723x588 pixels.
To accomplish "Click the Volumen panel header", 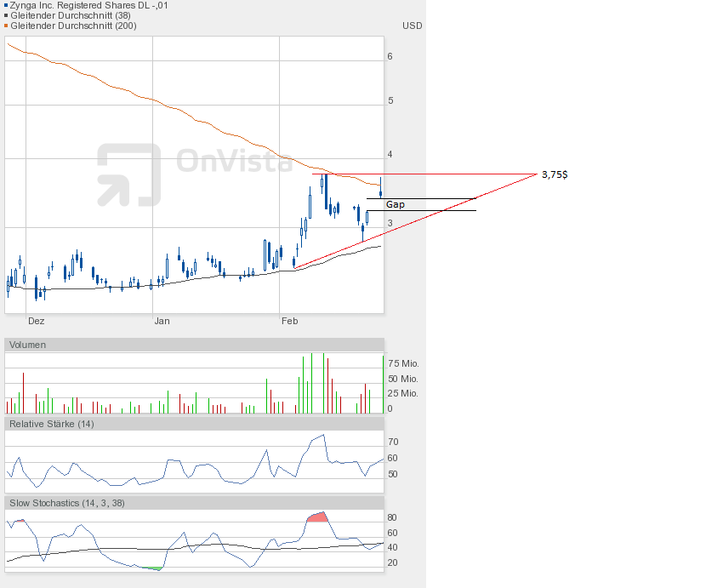I will tap(27, 345).
